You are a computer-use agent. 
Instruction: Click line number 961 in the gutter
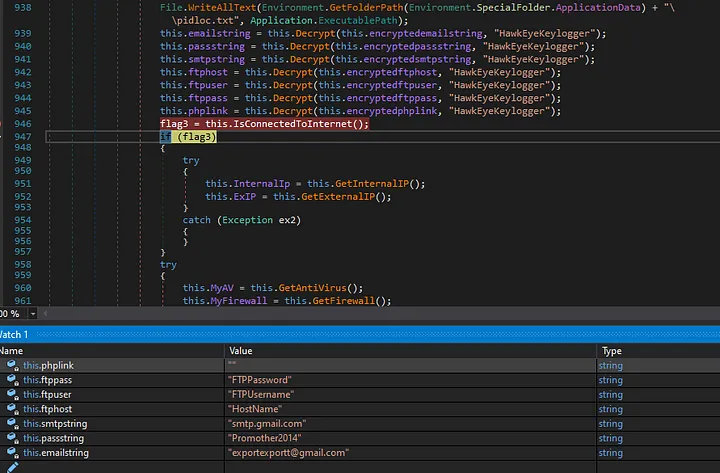click(22, 301)
